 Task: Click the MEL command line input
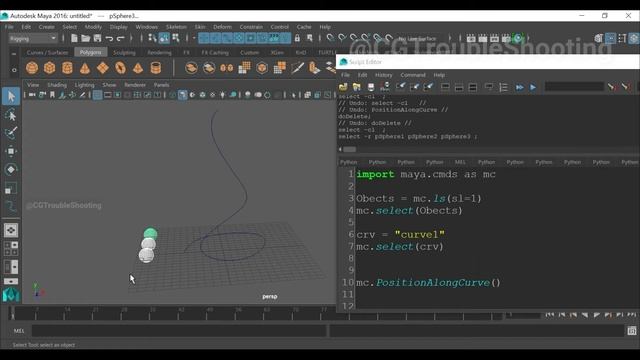[179, 331]
